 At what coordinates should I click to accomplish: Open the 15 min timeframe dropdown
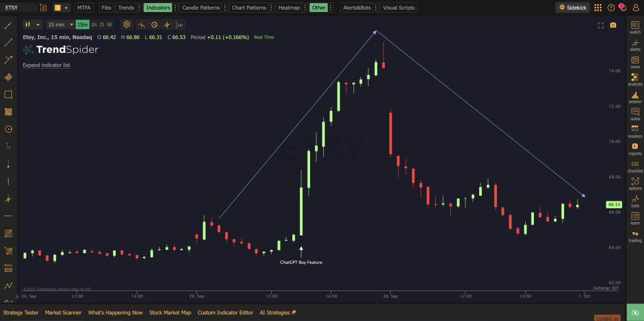point(60,25)
